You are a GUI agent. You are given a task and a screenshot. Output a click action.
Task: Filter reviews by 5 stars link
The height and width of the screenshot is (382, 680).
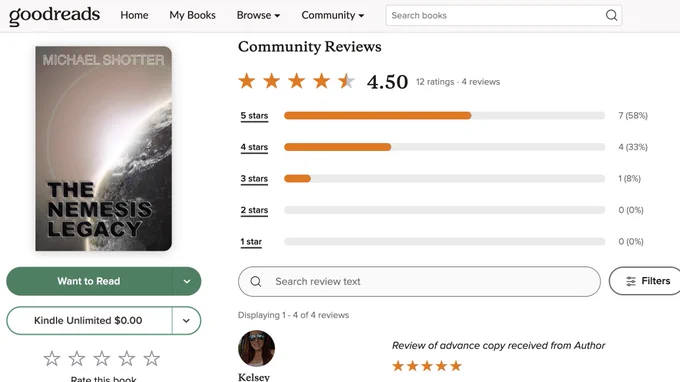(254, 116)
